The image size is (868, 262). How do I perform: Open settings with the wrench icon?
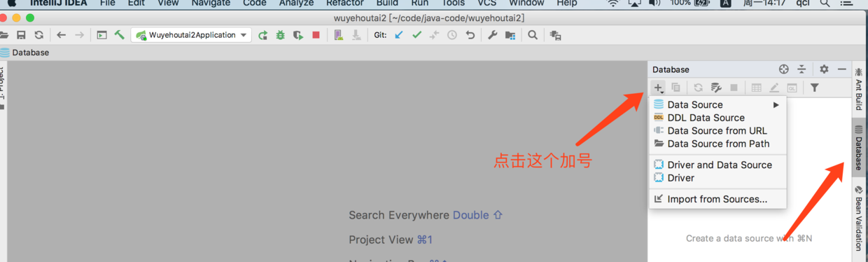pyautogui.click(x=492, y=35)
